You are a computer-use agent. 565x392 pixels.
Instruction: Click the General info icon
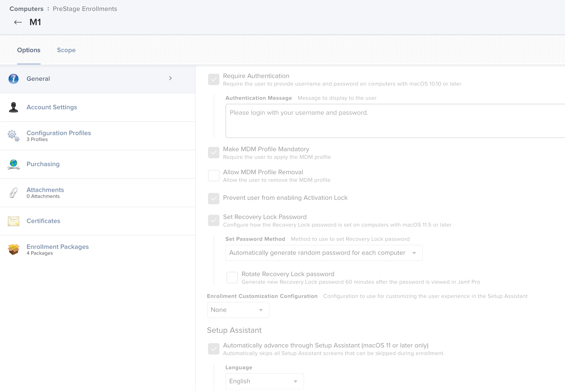click(x=14, y=79)
